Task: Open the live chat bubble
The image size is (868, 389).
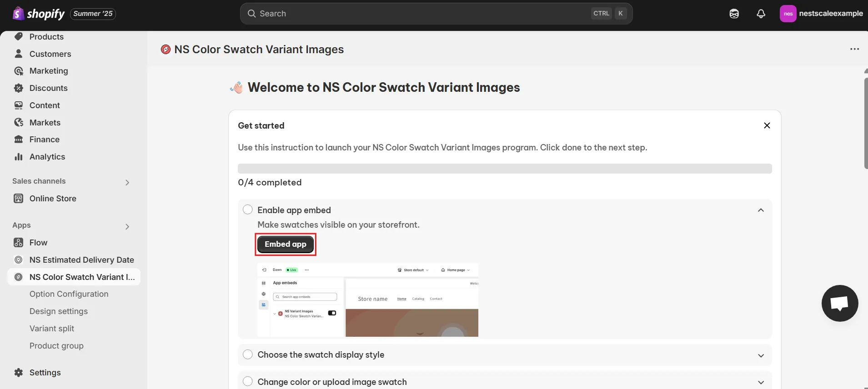Action: click(840, 303)
